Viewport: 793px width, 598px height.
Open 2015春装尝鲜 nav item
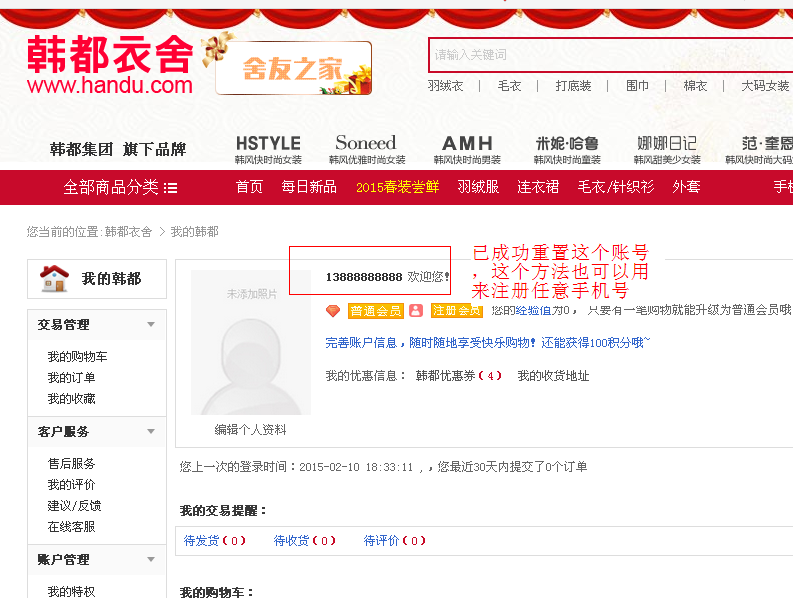point(398,187)
